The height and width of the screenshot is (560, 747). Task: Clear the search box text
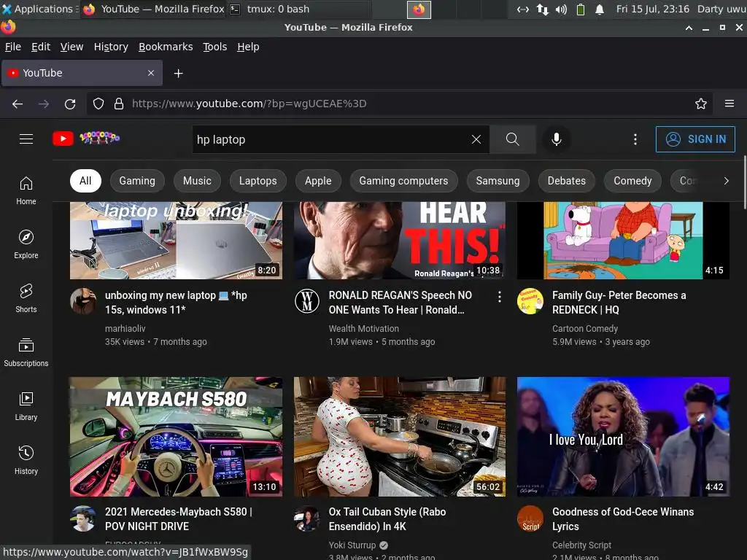(x=476, y=139)
